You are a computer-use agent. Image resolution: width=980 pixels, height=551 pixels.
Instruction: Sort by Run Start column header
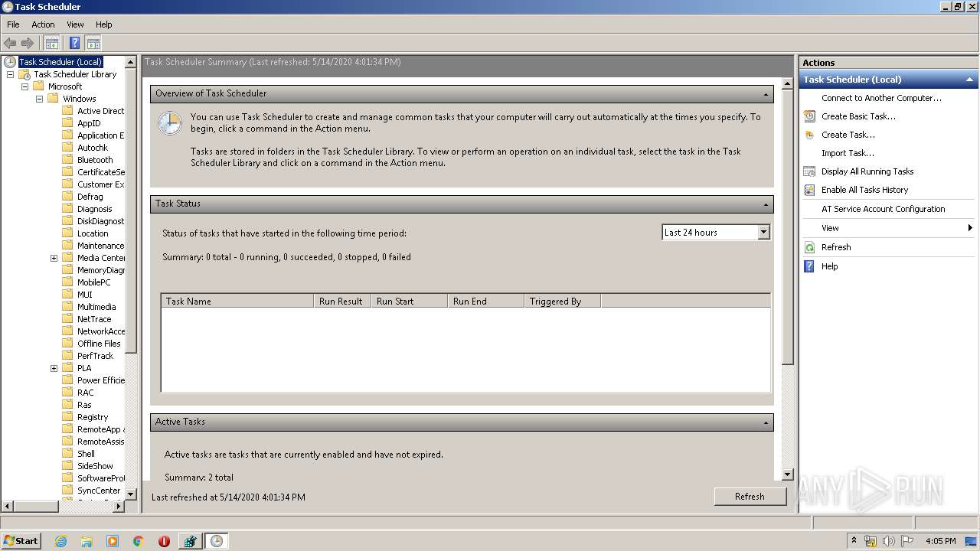[410, 302]
